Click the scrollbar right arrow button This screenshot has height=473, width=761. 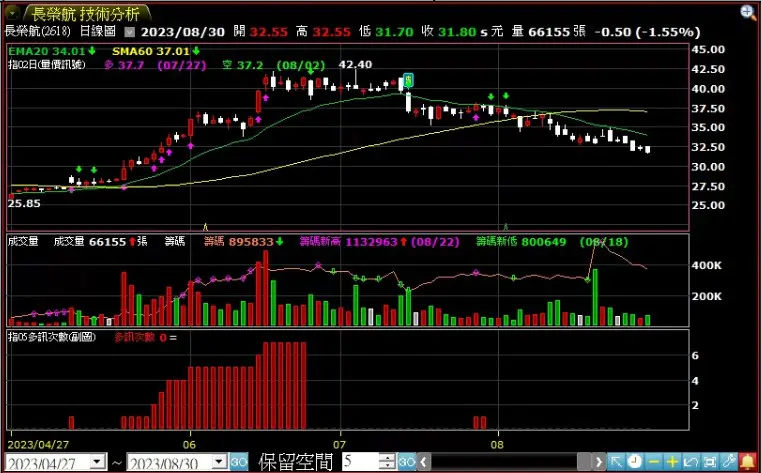tap(599, 462)
